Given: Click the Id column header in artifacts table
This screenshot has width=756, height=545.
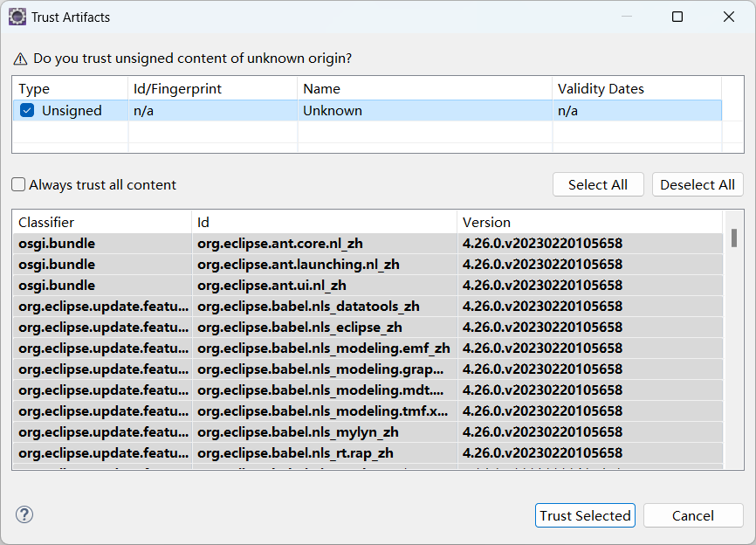Looking at the screenshot, I should 325,223.
